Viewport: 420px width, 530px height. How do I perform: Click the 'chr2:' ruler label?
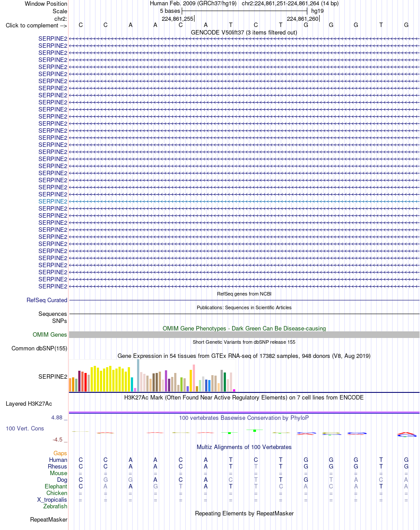point(61,19)
